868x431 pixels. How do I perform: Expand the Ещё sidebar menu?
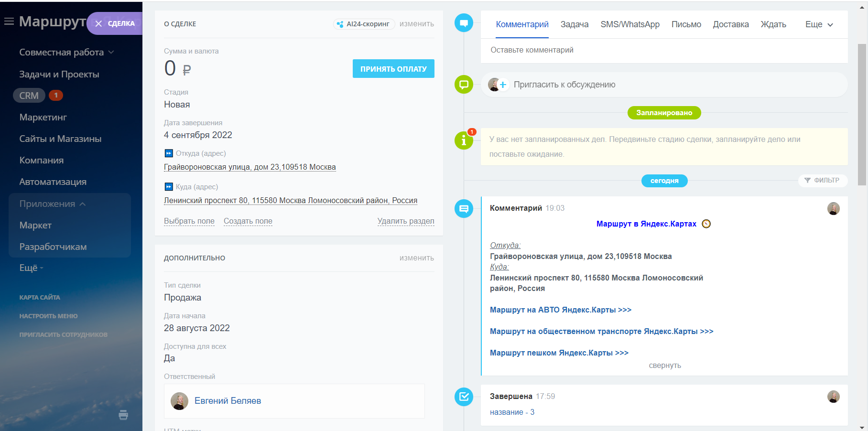coord(32,268)
